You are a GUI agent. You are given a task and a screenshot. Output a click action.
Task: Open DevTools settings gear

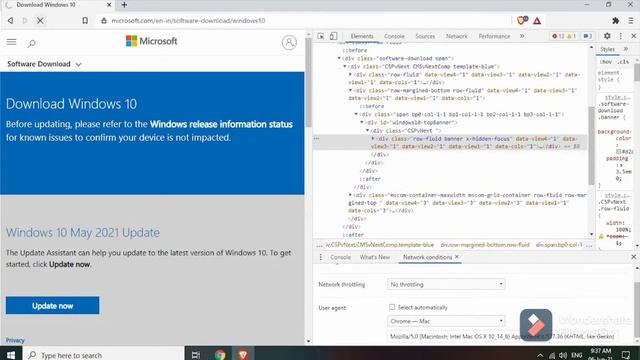[607, 36]
